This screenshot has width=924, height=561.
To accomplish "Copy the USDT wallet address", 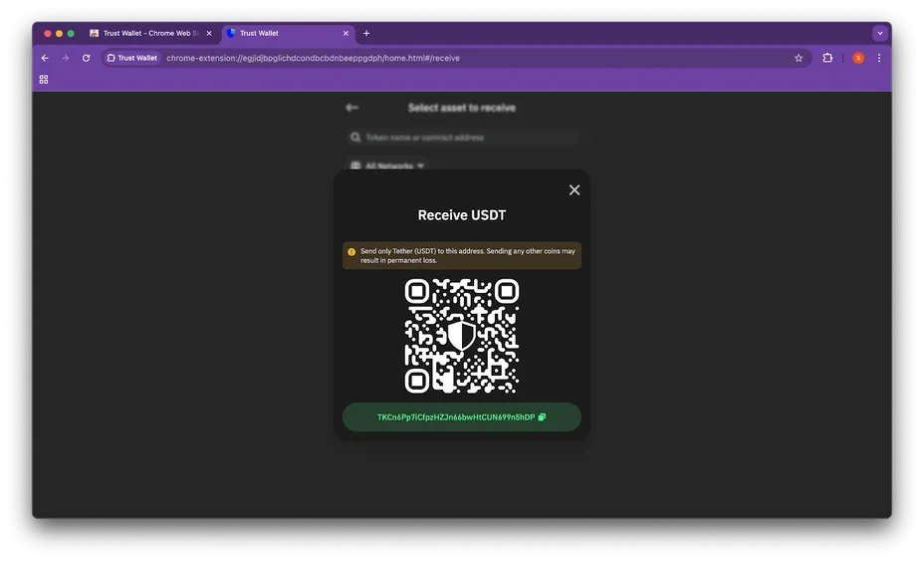I will 542,418.
